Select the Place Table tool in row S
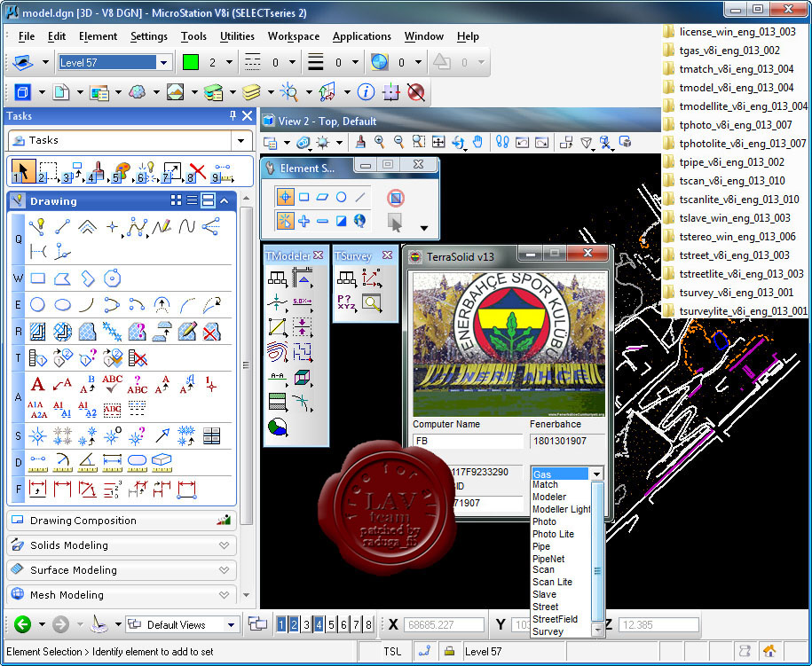 tap(211, 435)
